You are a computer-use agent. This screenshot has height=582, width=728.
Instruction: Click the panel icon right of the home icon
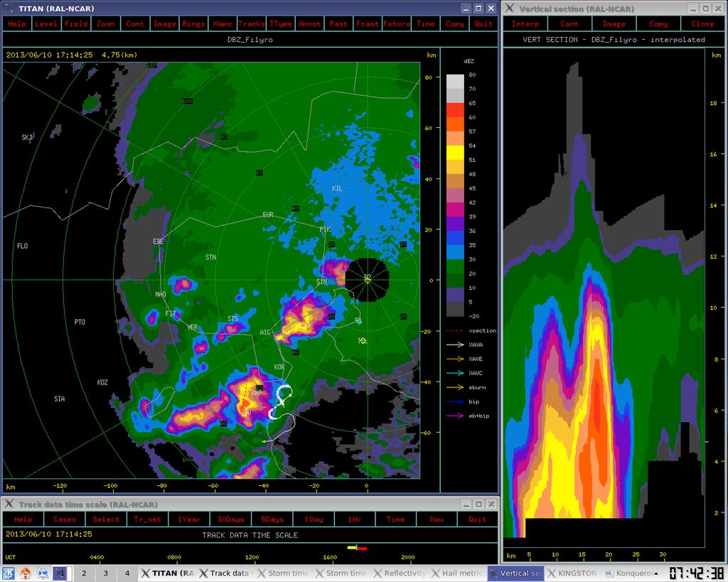click(43, 573)
